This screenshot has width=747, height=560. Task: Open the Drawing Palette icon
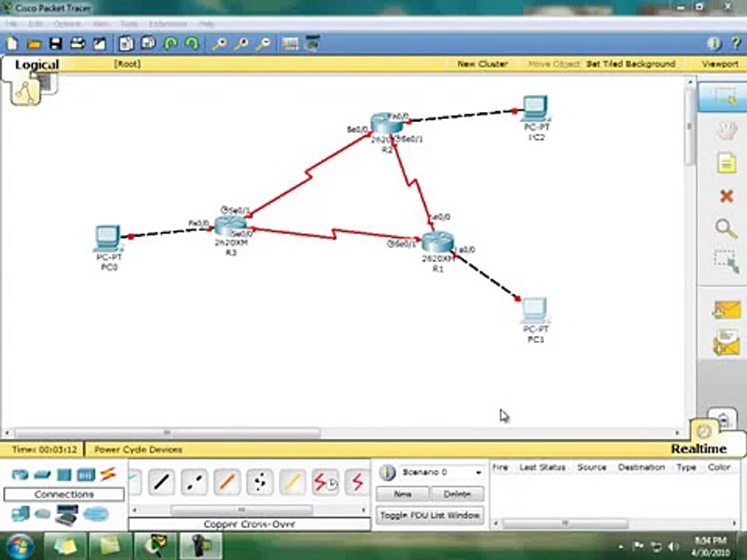(290, 44)
